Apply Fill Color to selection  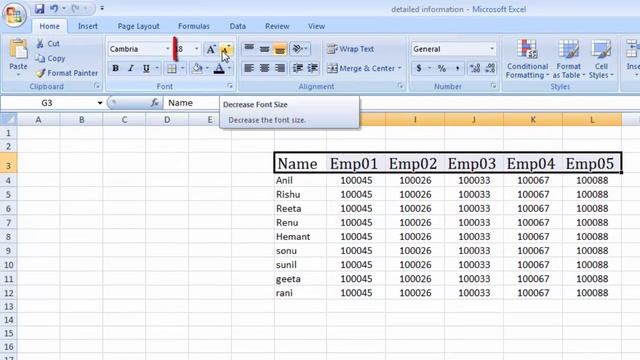click(197, 69)
